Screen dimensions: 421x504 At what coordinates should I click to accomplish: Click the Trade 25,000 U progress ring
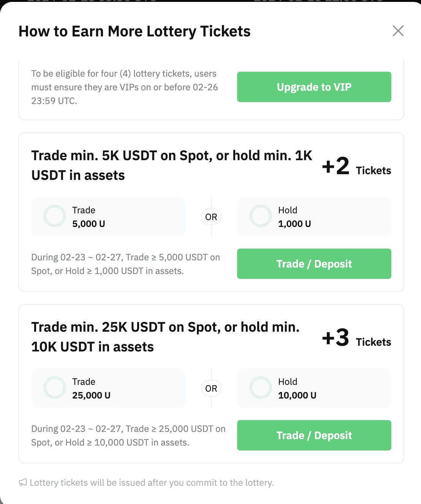[55, 387]
